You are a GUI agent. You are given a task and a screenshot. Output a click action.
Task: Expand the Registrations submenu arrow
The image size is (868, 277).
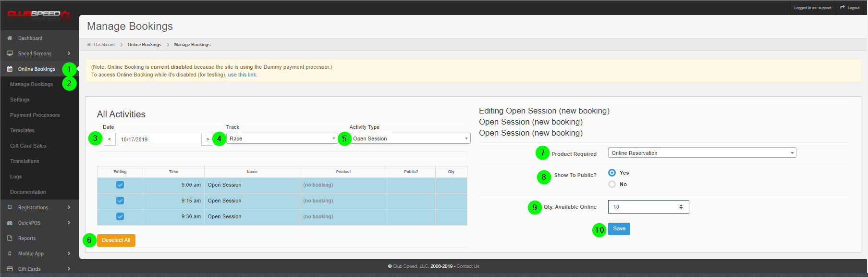click(x=69, y=207)
